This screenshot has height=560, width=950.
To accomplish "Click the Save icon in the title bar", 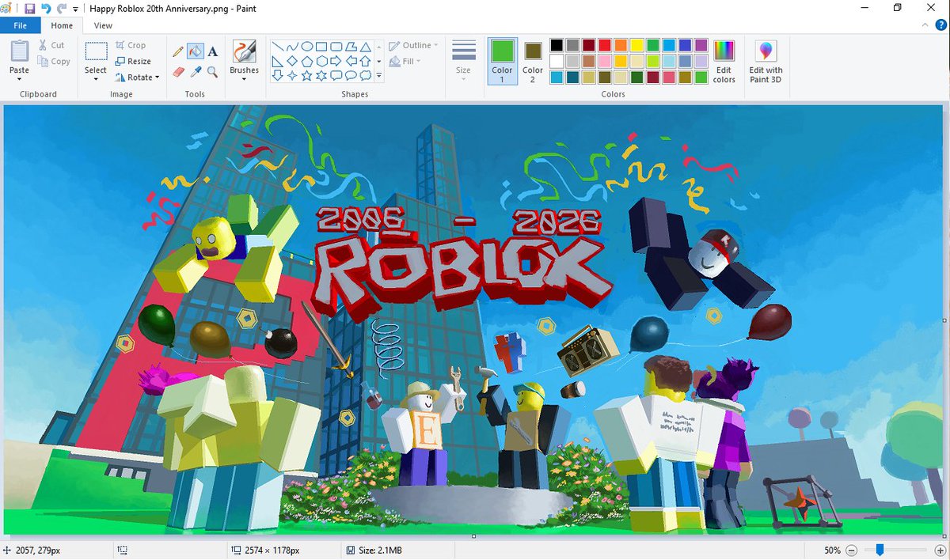I will point(30,8).
